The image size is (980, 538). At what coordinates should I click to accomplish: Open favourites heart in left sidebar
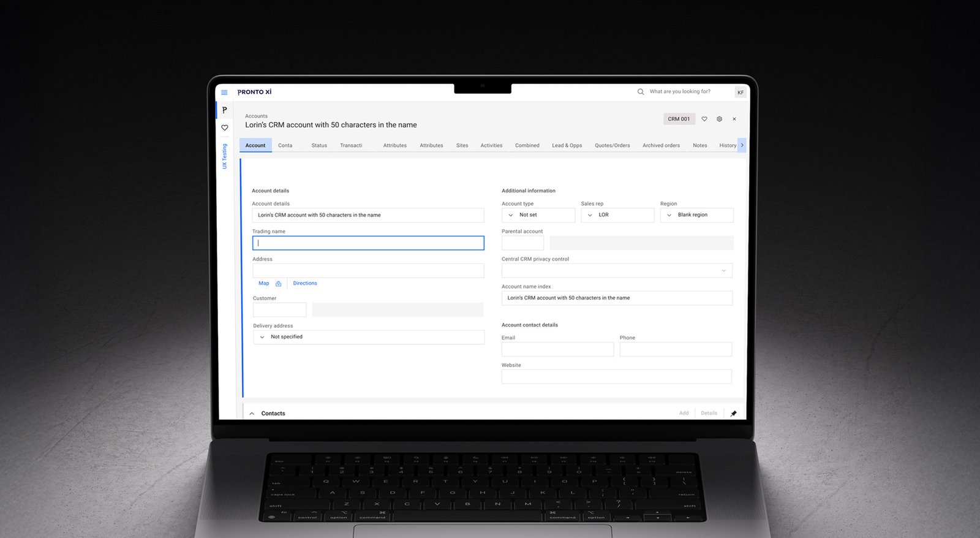225,128
